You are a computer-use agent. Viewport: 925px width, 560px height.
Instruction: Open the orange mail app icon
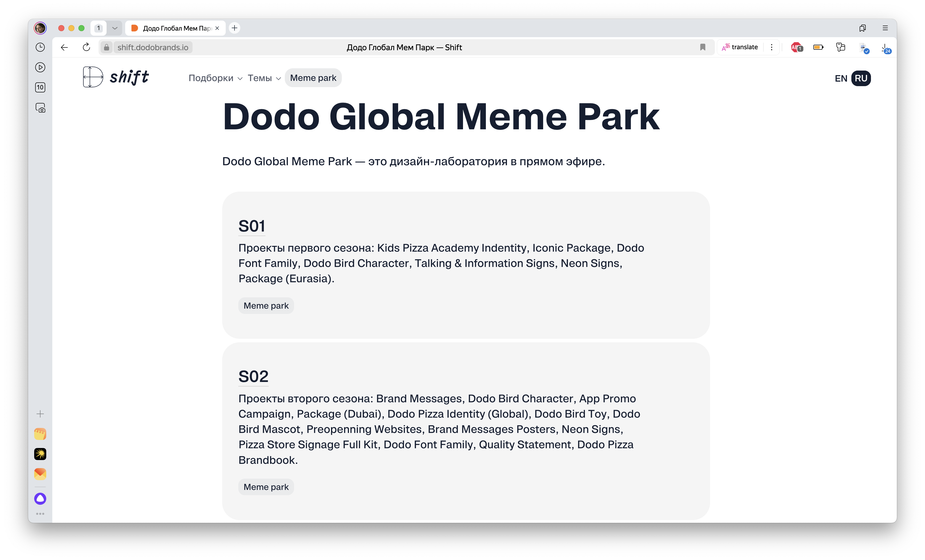click(x=40, y=474)
